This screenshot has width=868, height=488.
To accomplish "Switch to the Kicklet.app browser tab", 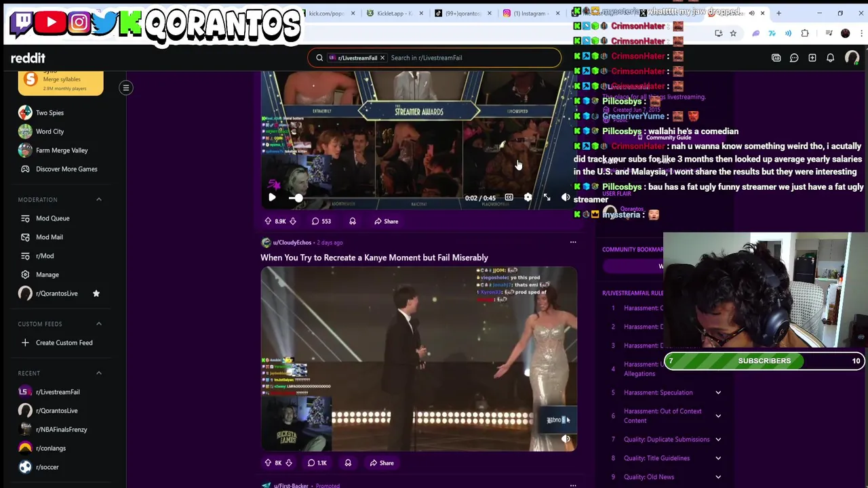I will pyautogui.click(x=394, y=13).
